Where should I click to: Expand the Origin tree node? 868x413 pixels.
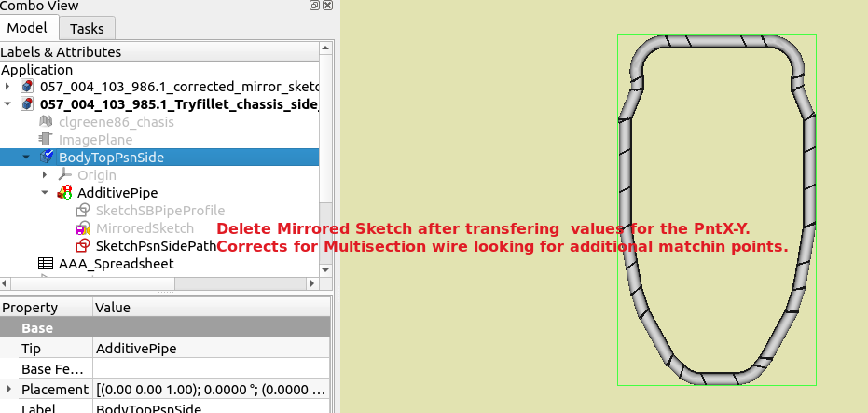click(x=44, y=175)
